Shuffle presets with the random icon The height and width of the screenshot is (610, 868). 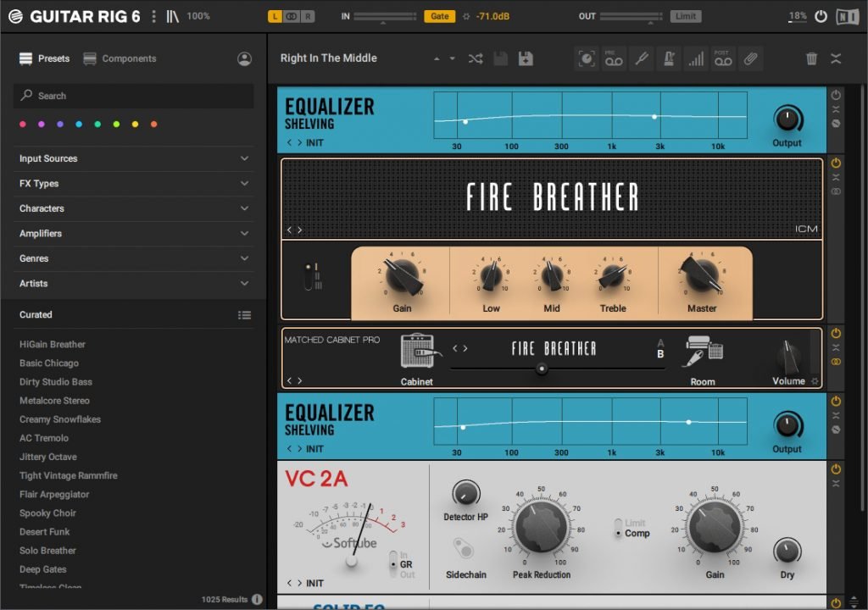pyautogui.click(x=475, y=58)
